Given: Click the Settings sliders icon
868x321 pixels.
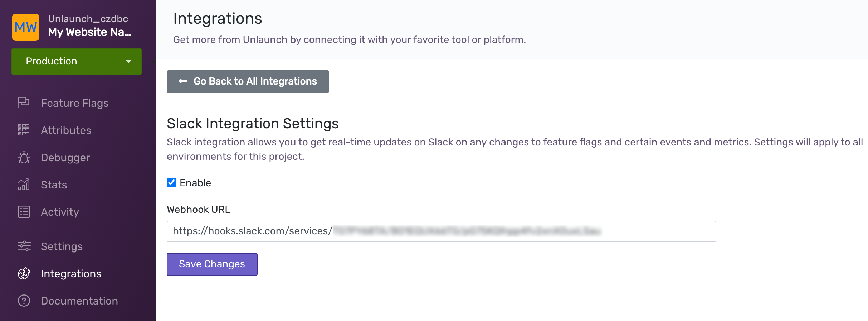Looking at the screenshot, I should pos(24,246).
